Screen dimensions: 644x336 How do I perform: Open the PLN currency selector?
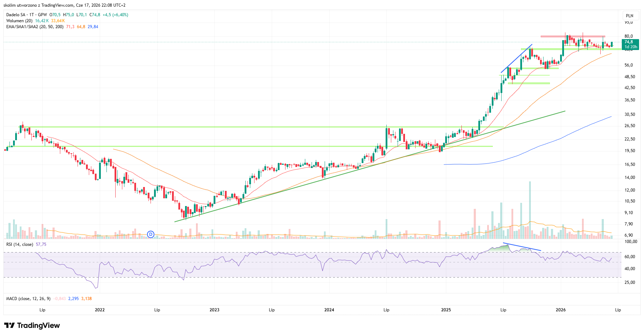click(x=630, y=15)
